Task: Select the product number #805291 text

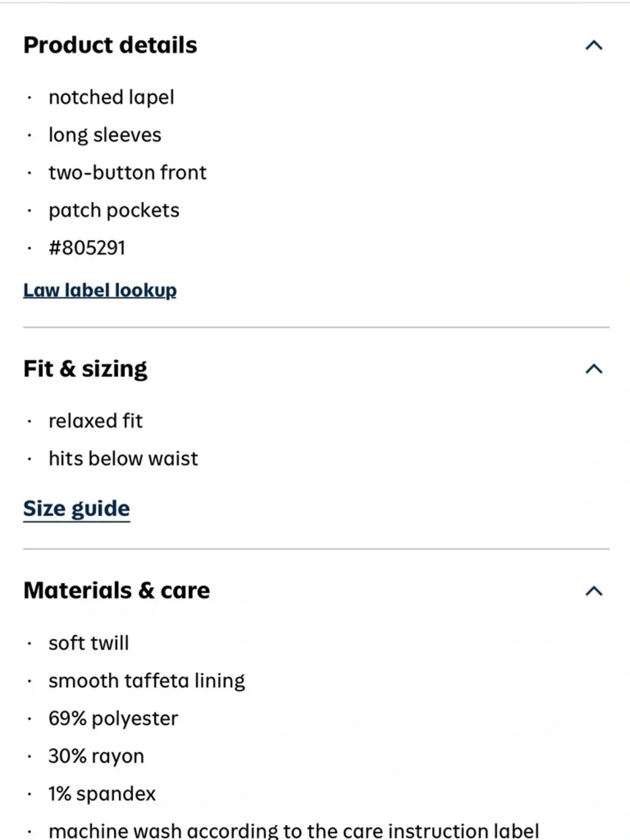Action: (87, 248)
